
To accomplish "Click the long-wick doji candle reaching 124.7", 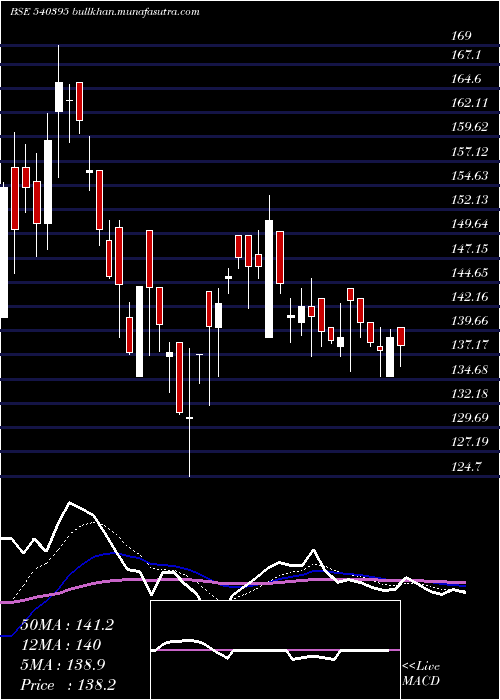I will coord(189,412).
